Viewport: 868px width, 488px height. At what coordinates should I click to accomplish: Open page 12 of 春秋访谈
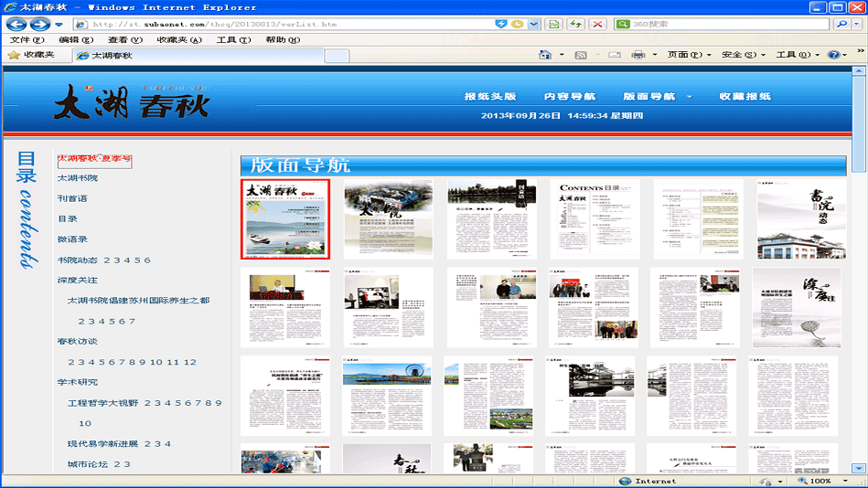[x=190, y=362]
